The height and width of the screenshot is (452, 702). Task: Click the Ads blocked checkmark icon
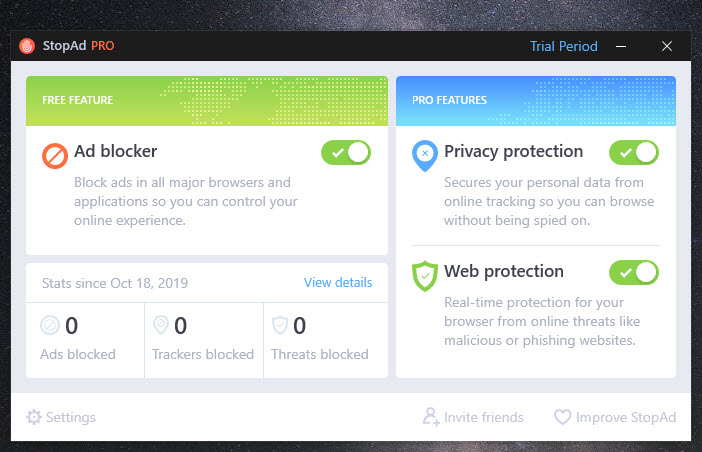click(50, 326)
